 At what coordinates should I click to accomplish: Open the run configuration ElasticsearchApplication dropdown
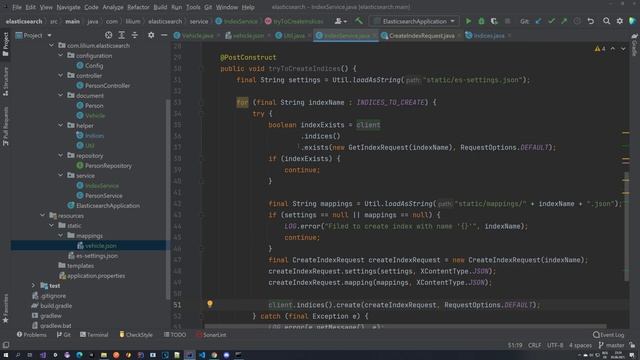point(415,21)
